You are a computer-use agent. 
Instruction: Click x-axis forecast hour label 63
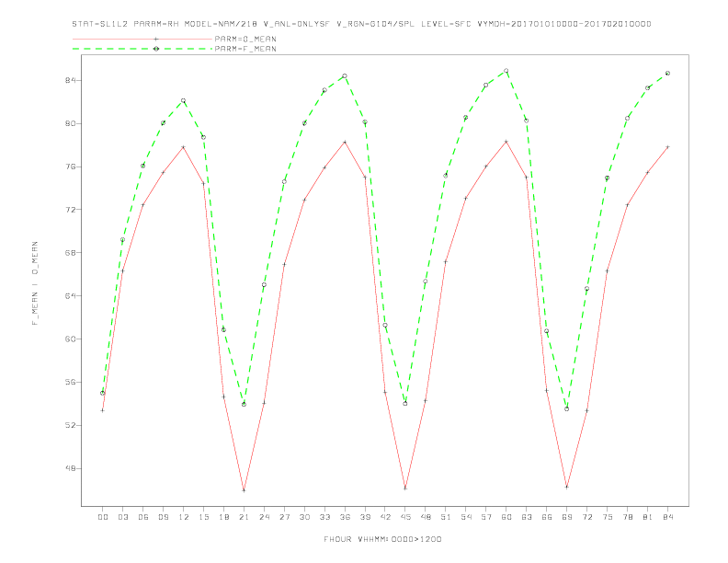(x=527, y=517)
